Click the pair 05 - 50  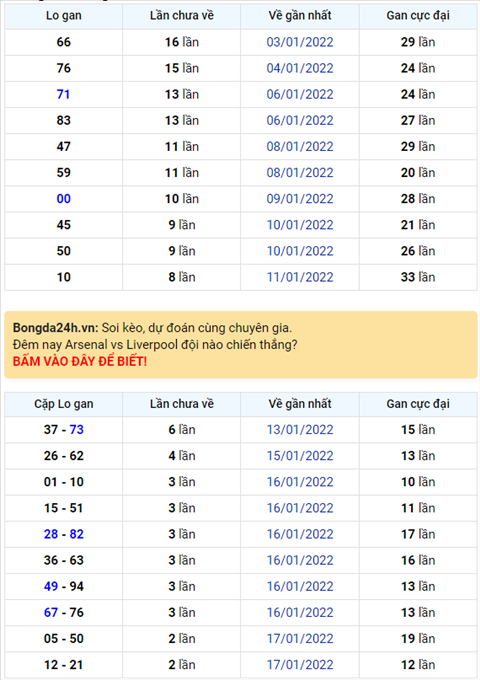(x=63, y=638)
